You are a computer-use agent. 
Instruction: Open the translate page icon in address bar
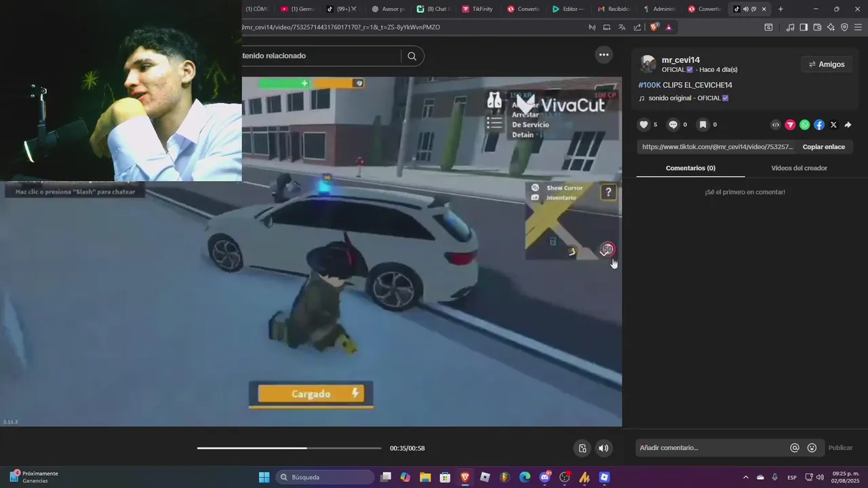coord(622,27)
